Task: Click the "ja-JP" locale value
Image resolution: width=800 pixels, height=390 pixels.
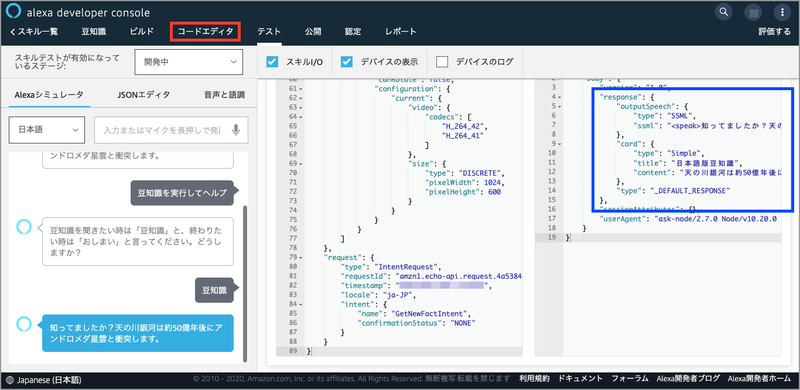Action: [397, 295]
